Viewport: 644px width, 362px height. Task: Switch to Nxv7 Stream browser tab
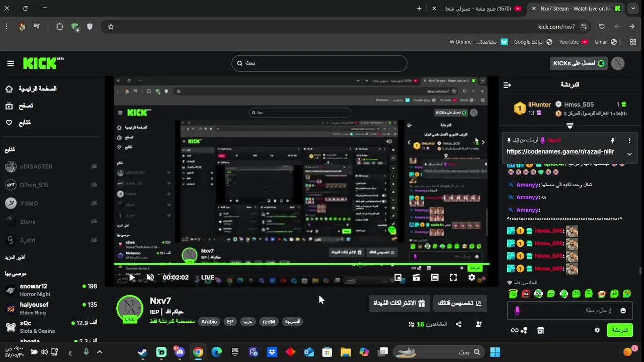(575, 9)
